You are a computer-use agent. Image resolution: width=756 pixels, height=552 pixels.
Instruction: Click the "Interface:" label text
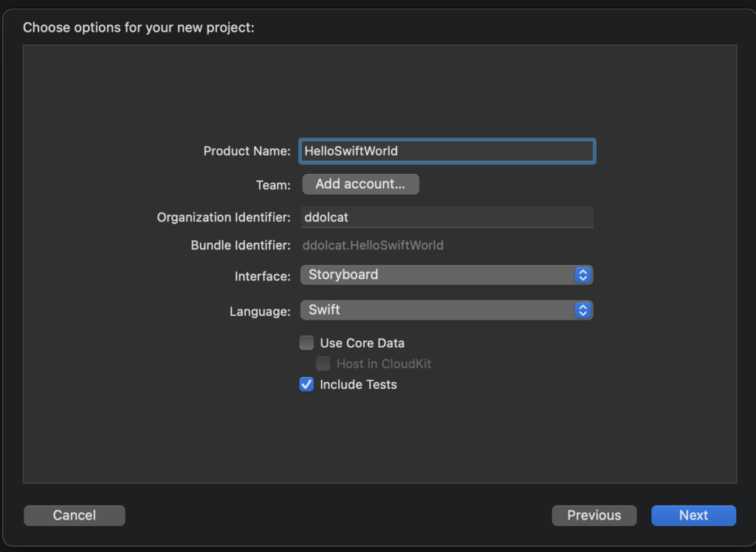point(262,277)
